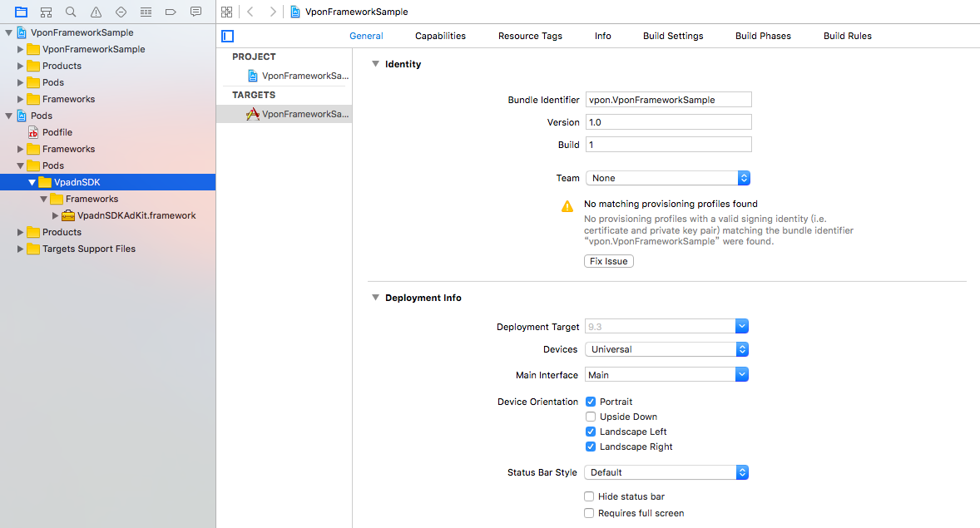Switch to the Capabilities tab
The height and width of the screenshot is (528, 980).
click(x=441, y=37)
